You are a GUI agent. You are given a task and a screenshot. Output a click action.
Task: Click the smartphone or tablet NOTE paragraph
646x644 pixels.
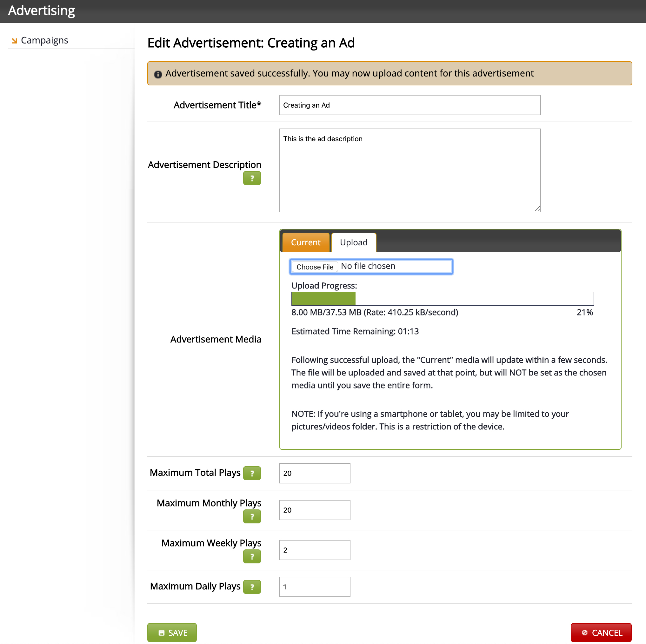(x=430, y=420)
